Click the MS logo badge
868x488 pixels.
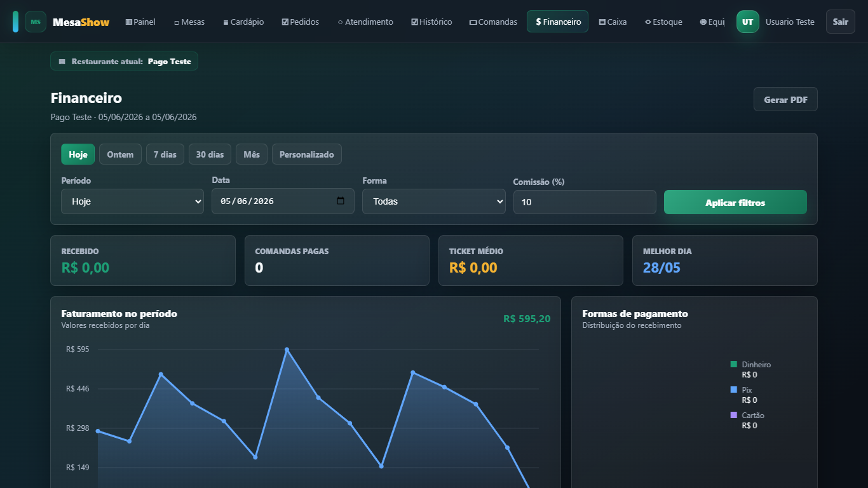[x=36, y=22]
